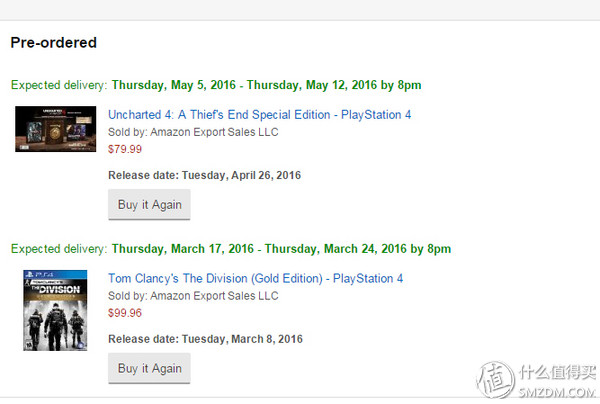Click the $79.99 price

point(124,149)
